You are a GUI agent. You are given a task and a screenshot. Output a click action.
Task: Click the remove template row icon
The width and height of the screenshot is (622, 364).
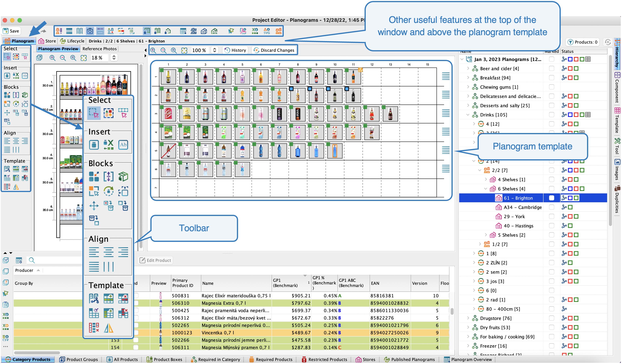coord(25,169)
